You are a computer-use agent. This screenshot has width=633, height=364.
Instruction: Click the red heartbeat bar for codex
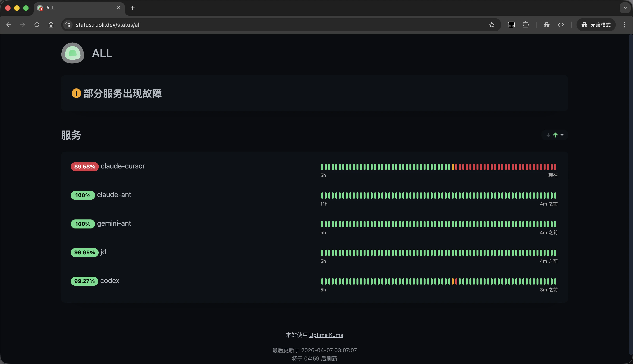[456, 281]
